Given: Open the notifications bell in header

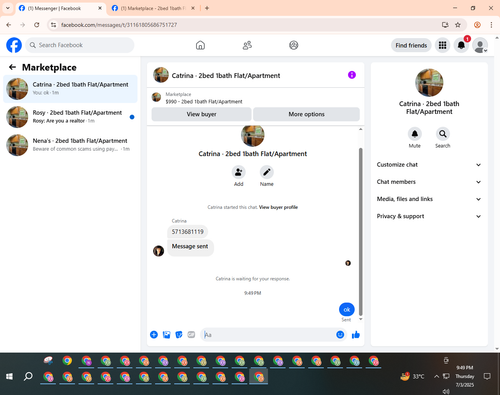Looking at the screenshot, I should pos(461,45).
